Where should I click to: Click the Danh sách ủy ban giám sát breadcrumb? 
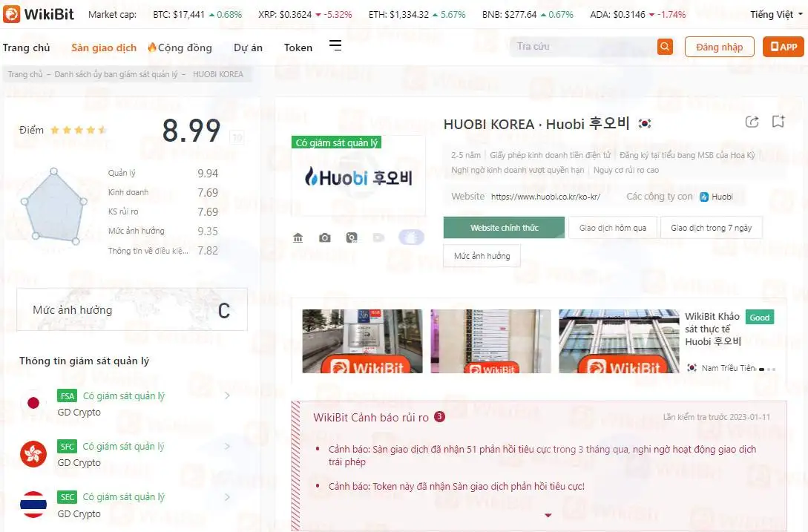click(x=116, y=74)
